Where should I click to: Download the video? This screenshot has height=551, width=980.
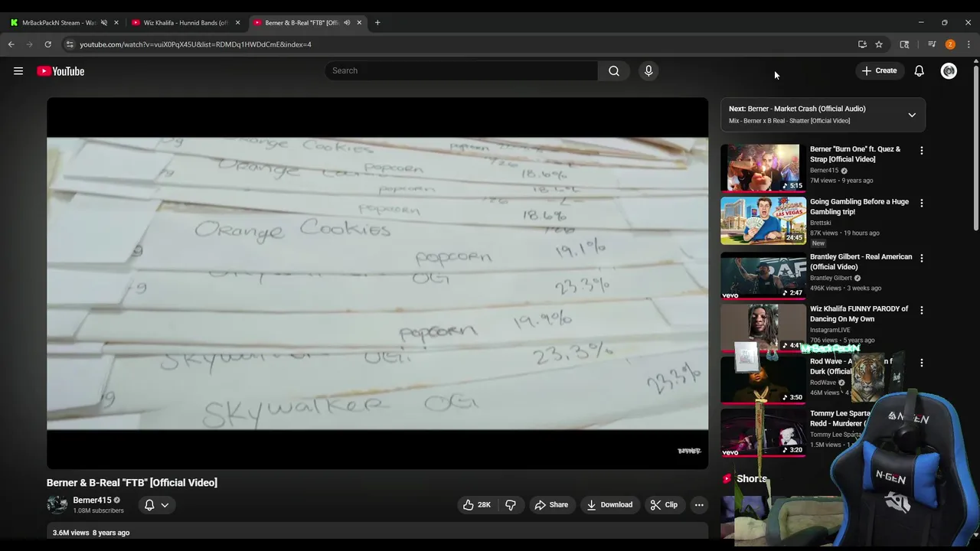point(609,505)
